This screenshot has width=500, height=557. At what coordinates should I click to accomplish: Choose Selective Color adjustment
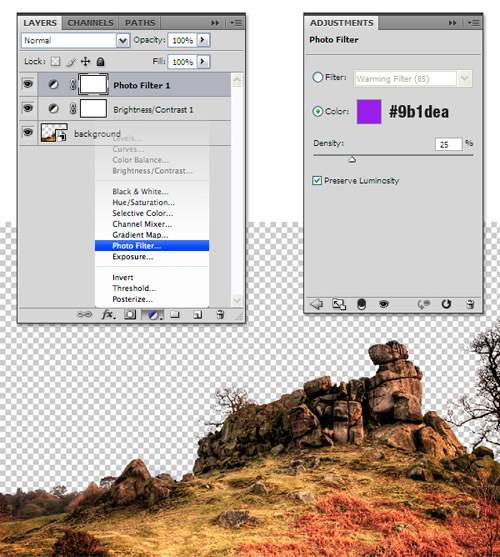143,213
